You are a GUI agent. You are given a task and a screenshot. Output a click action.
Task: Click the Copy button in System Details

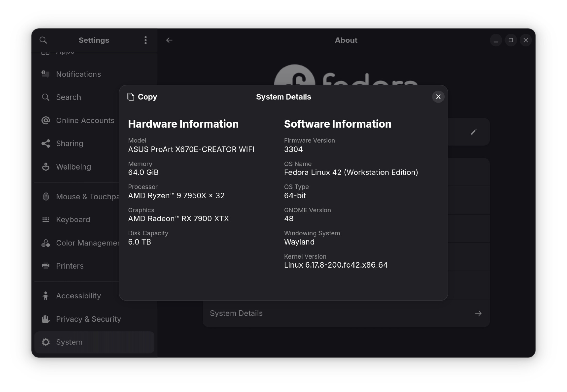tap(142, 97)
